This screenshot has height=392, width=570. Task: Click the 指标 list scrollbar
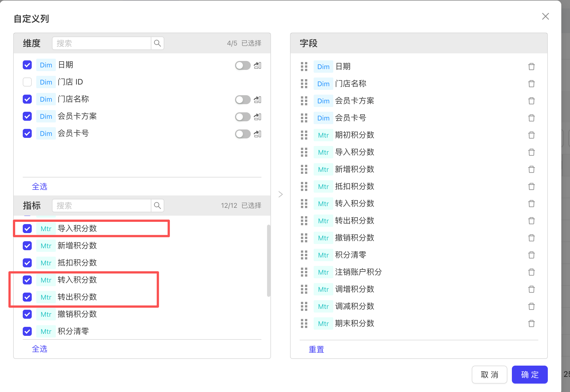point(269,261)
